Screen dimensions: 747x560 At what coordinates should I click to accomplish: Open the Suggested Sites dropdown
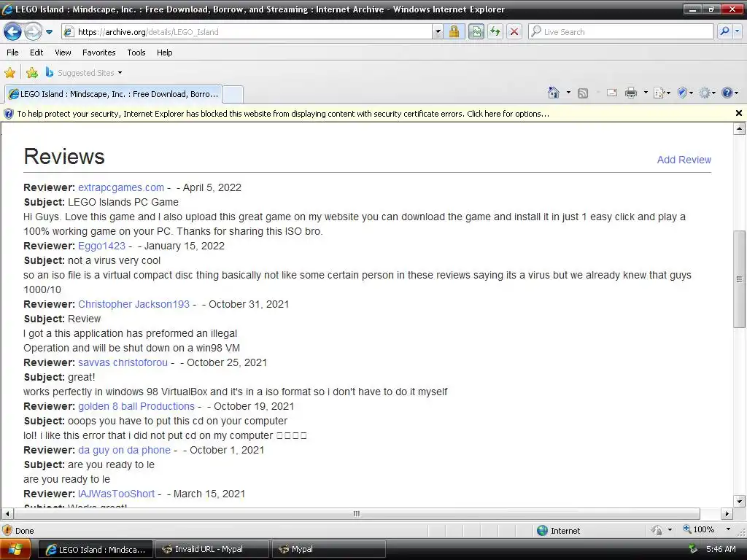click(84, 73)
